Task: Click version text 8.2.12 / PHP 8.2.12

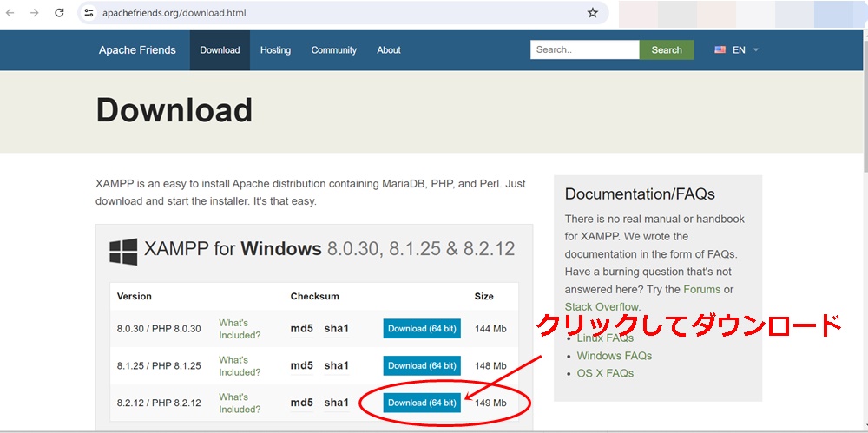Action: click(x=159, y=403)
